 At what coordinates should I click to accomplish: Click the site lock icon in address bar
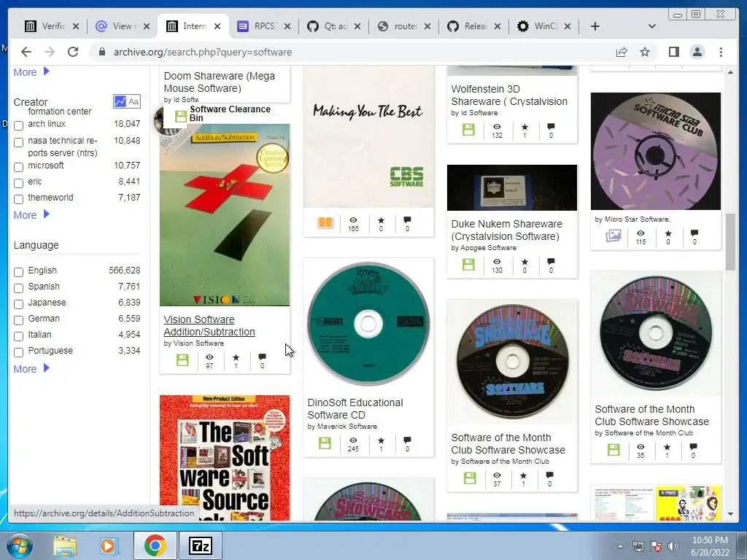[x=101, y=52]
